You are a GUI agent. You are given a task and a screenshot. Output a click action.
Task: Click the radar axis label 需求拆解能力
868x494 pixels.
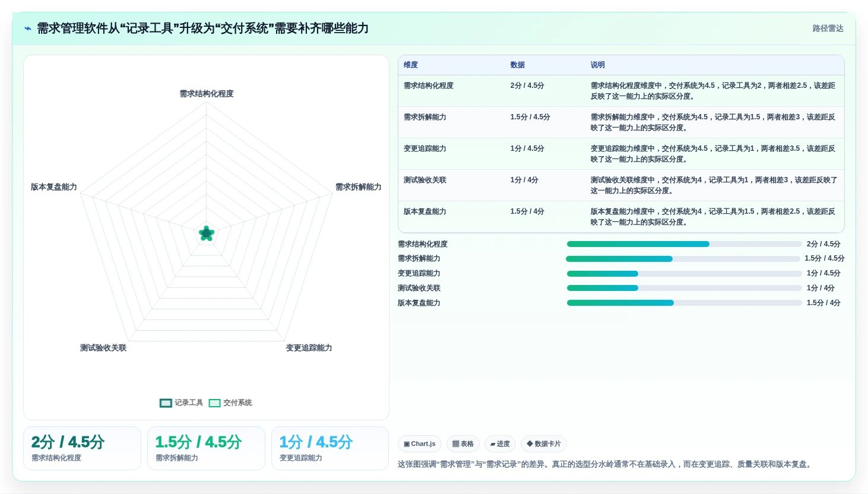click(x=358, y=187)
